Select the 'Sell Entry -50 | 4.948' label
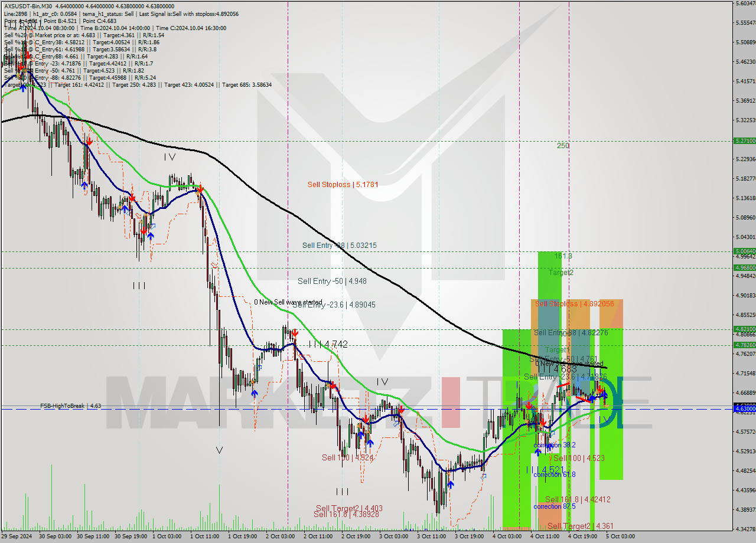Image resolution: width=756 pixels, height=543 pixels. click(332, 282)
